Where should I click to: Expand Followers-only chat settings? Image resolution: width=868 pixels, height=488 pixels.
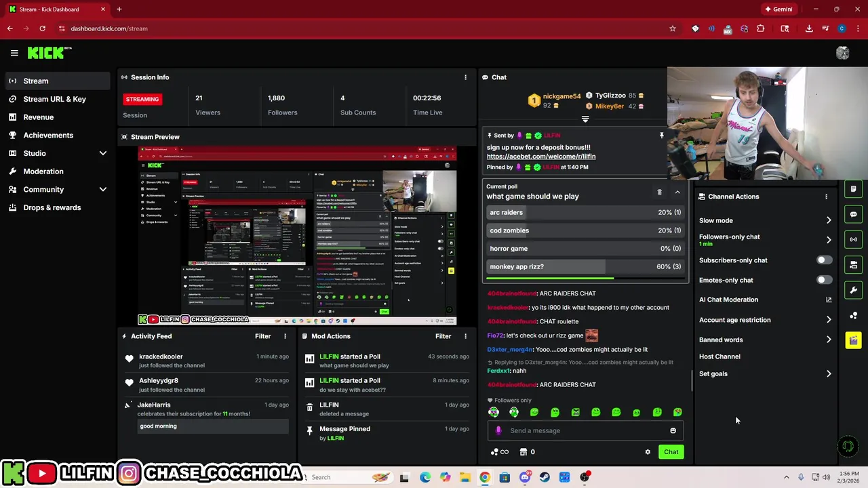pos(829,240)
